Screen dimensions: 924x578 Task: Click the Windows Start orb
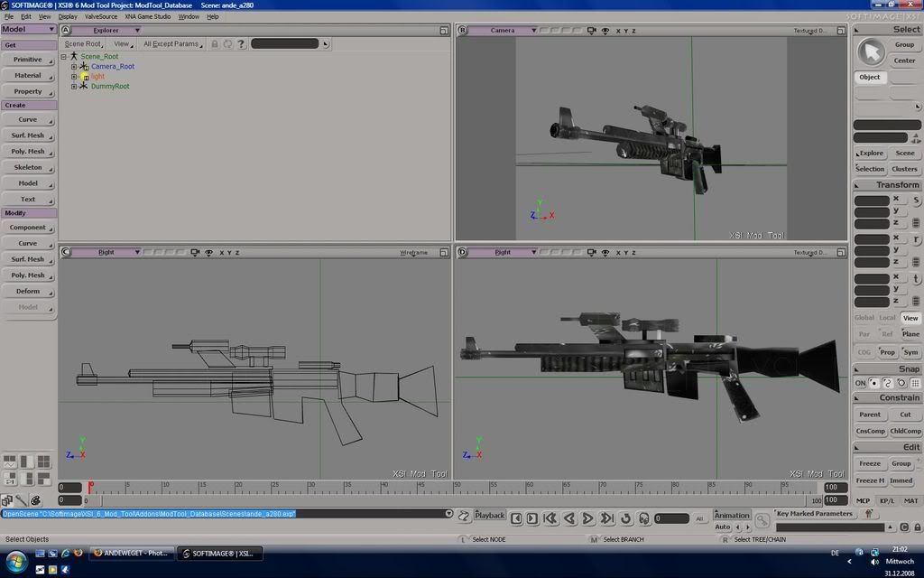pos(16,562)
